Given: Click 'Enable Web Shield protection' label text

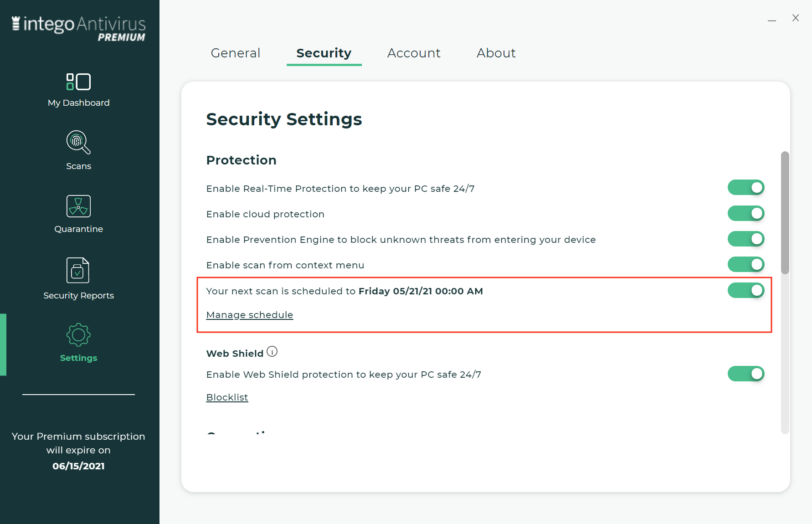Looking at the screenshot, I should pyautogui.click(x=344, y=375).
